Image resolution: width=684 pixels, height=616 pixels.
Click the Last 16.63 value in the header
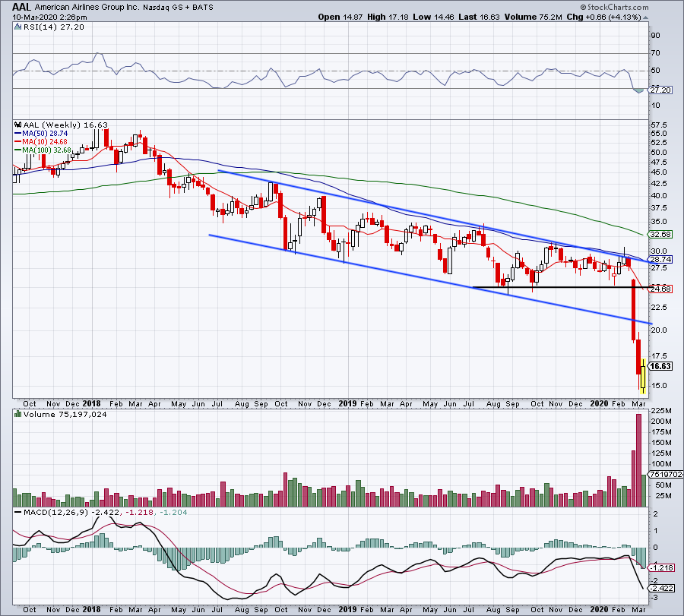tap(480, 17)
